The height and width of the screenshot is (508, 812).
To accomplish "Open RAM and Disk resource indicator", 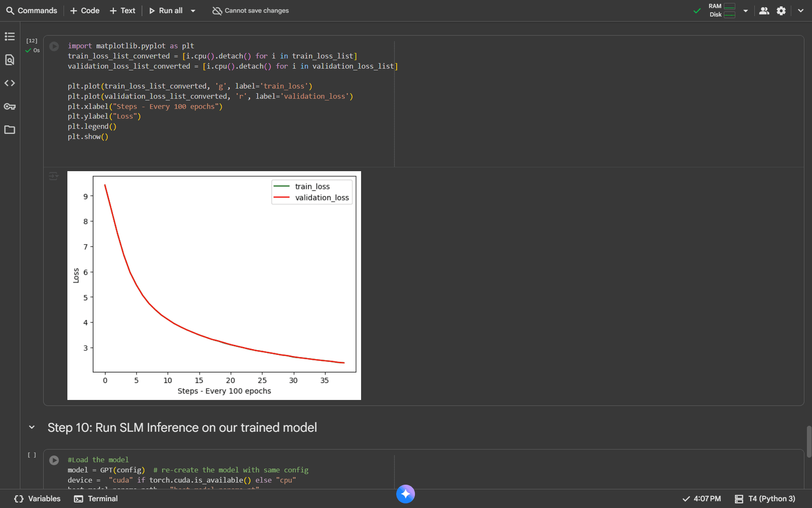I will click(722, 11).
